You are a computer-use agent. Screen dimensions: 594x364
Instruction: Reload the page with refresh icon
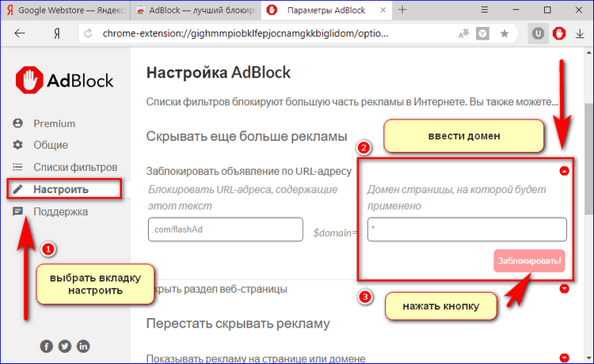pos(88,34)
